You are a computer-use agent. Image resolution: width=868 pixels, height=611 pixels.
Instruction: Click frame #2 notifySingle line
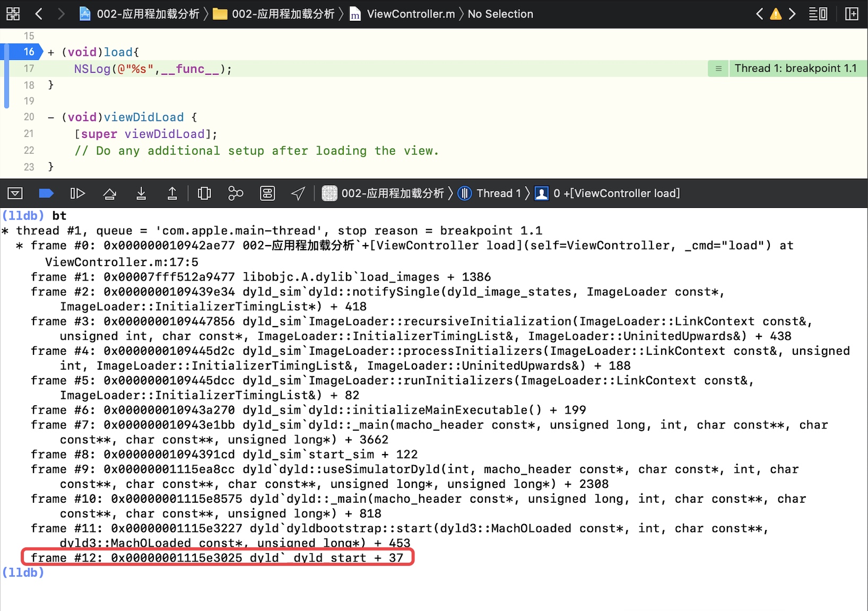[x=378, y=299]
